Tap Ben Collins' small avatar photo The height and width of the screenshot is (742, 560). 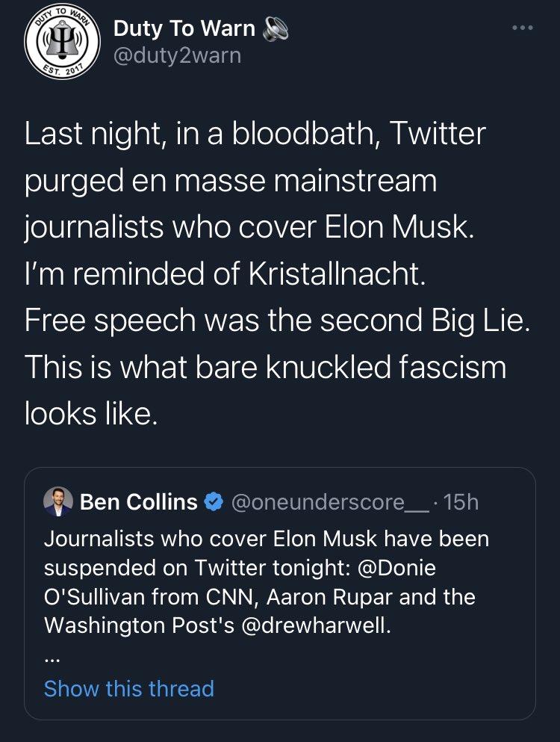58,501
